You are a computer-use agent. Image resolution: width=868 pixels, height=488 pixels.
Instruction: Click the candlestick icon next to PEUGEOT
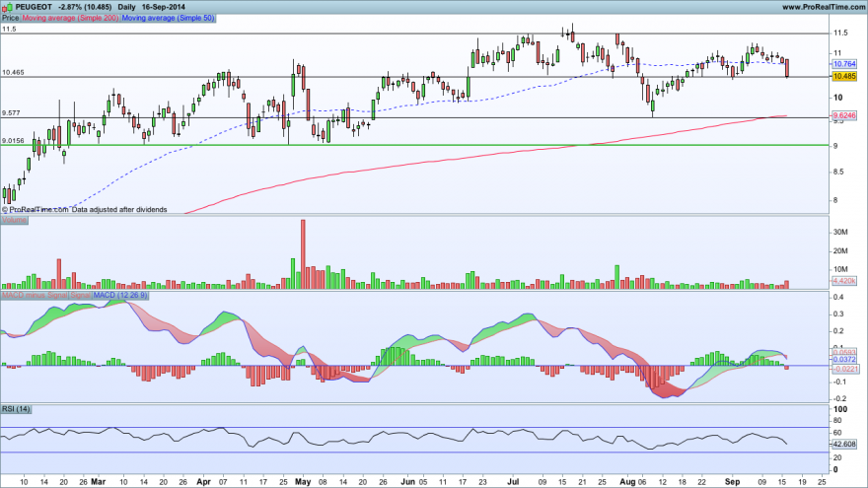click(7, 7)
